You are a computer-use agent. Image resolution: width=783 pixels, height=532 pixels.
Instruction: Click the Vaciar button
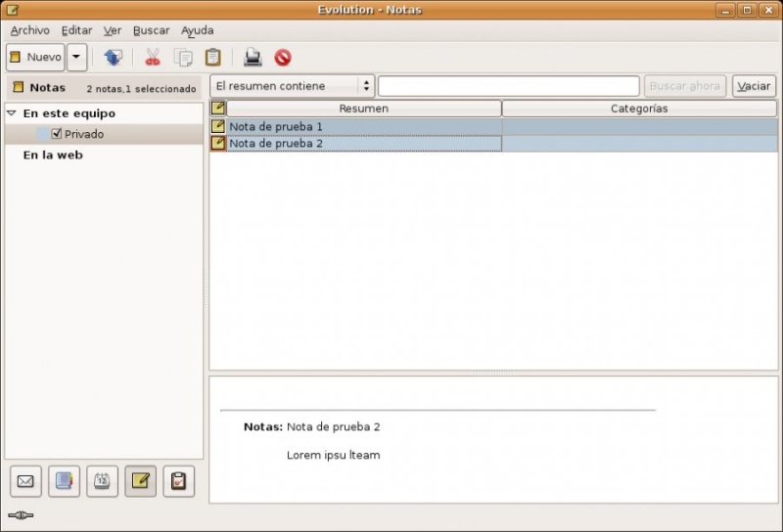pos(754,86)
